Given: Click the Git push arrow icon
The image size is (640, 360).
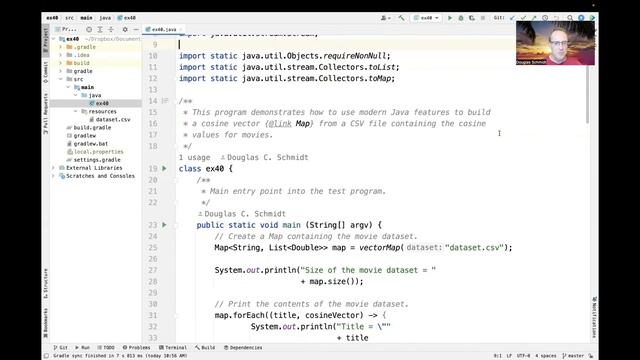Looking at the screenshot, I should pos(534,18).
